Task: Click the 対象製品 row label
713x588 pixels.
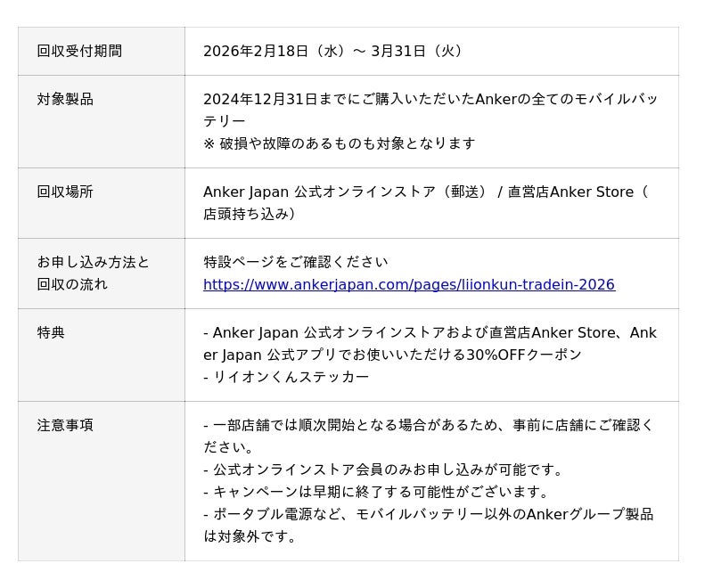Action: pyautogui.click(x=65, y=100)
